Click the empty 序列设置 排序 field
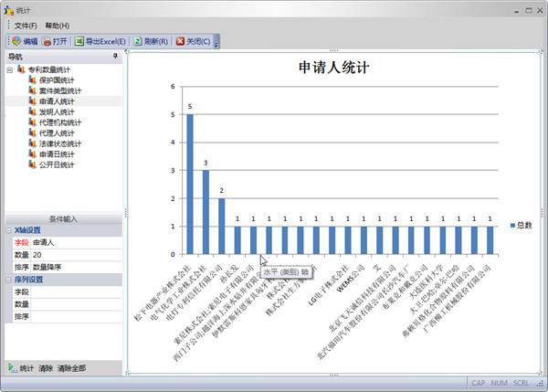Image resolution: width=548 pixels, height=392 pixels. click(77, 317)
